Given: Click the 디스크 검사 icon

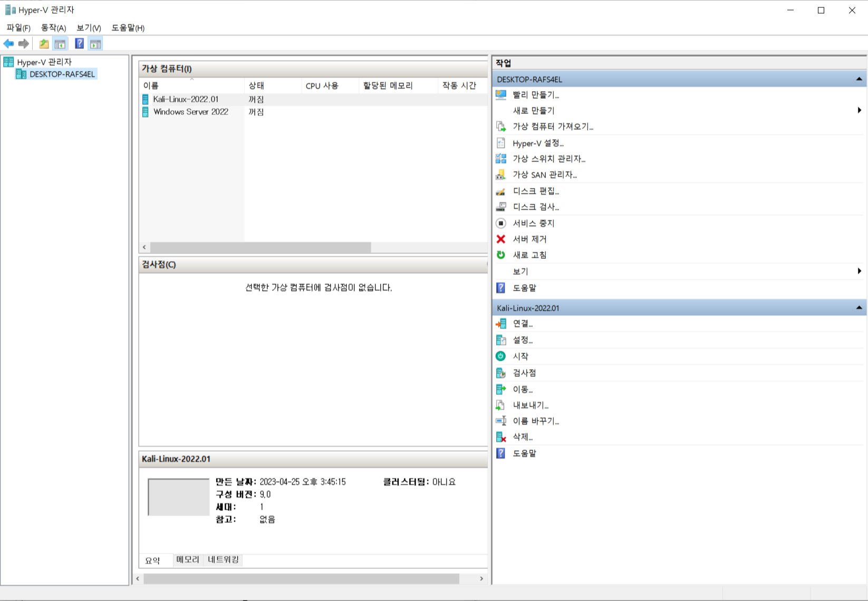Looking at the screenshot, I should tap(501, 207).
